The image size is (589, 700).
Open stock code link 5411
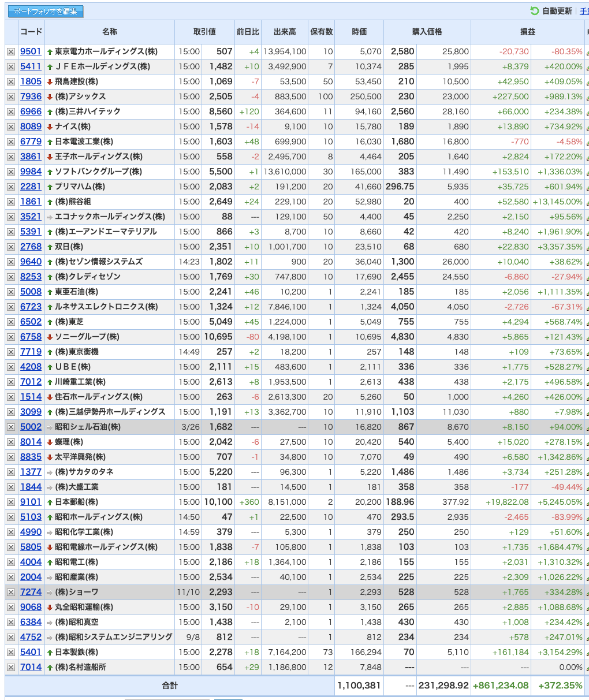pyautogui.click(x=31, y=66)
